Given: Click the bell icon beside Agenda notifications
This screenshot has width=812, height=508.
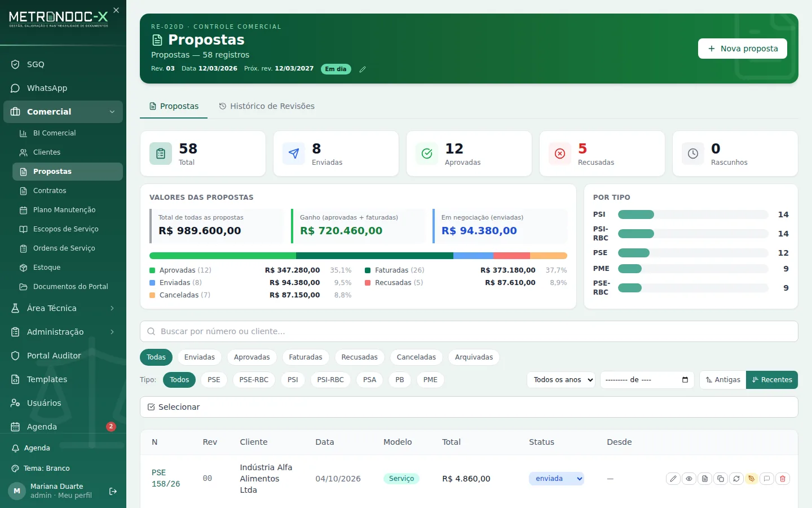Looking at the screenshot, I should point(15,448).
